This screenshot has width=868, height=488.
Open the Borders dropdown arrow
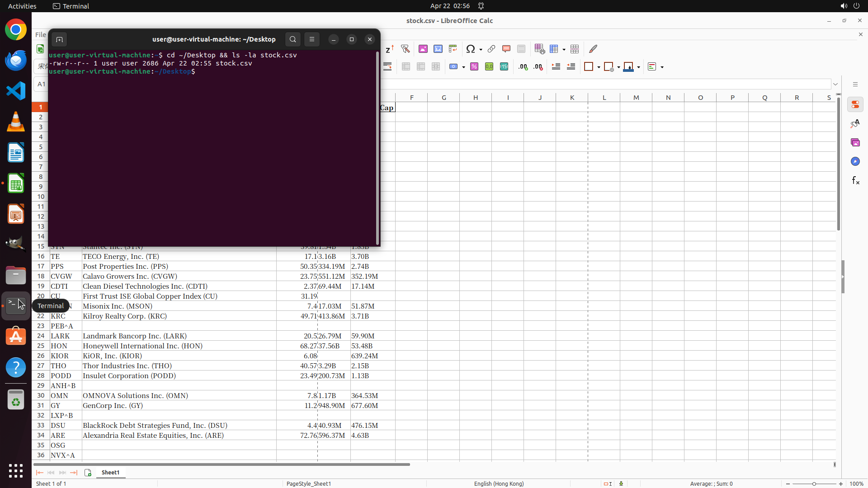[x=599, y=67]
